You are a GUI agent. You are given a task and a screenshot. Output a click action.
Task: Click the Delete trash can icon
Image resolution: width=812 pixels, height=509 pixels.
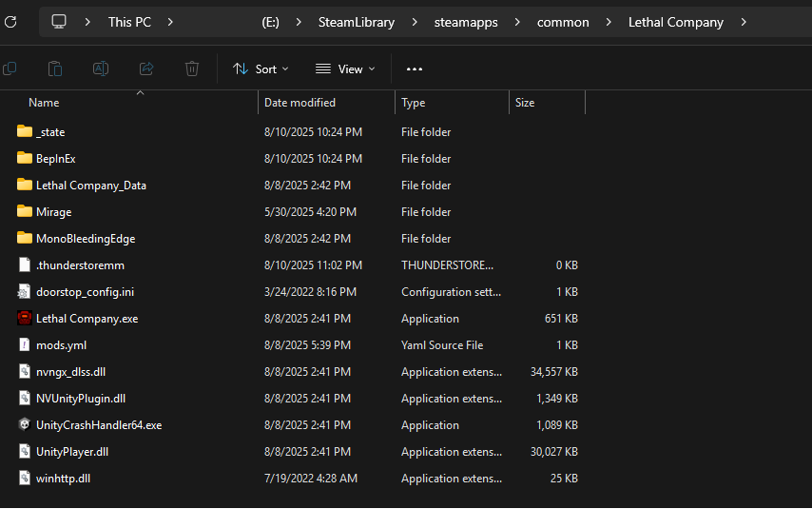192,69
